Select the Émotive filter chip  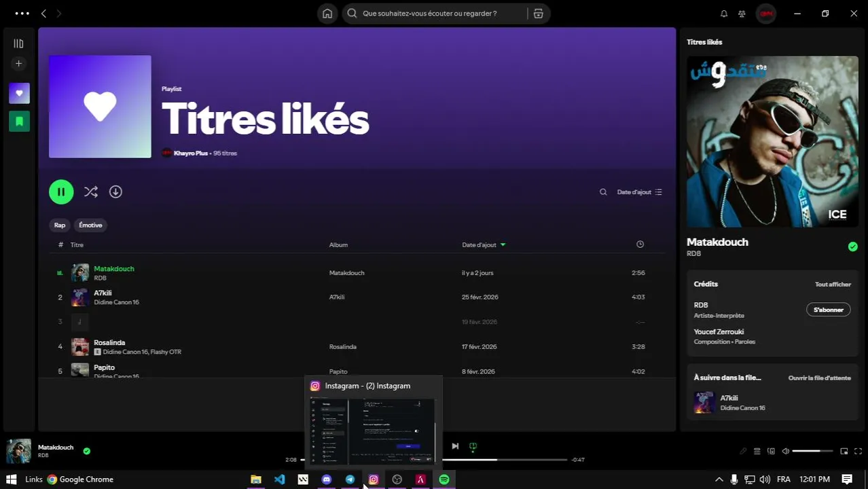(90, 225)
